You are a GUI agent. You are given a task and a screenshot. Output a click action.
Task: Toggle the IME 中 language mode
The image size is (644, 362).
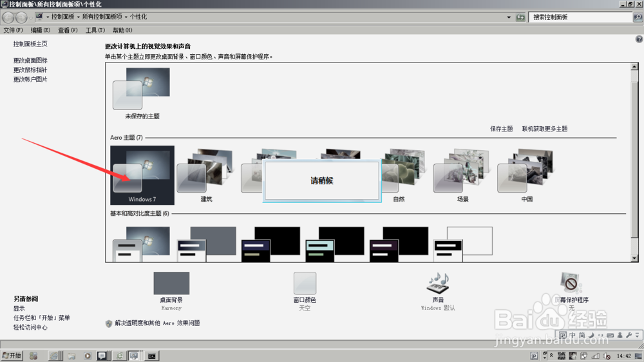572,336
